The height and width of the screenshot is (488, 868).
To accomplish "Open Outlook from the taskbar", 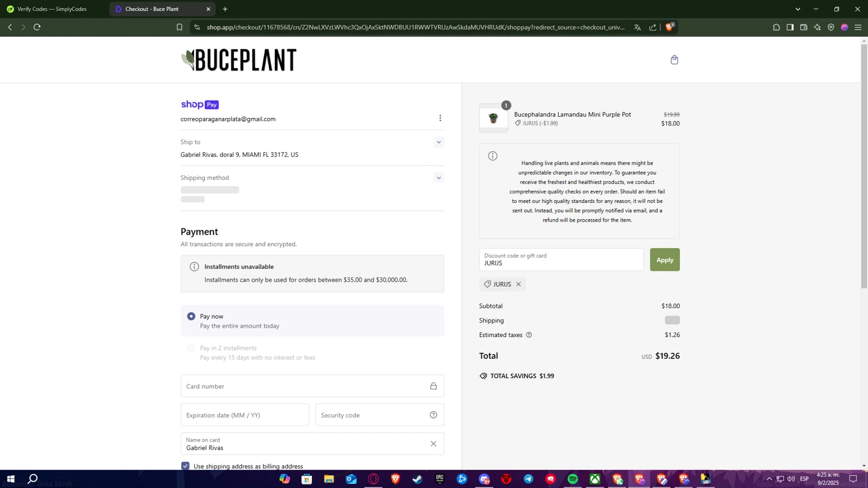I will pos(351,479).
